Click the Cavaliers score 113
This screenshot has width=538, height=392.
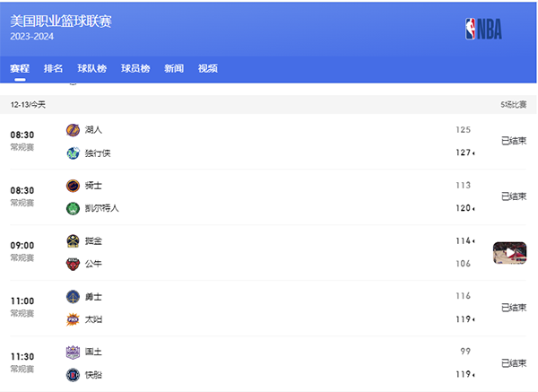click(464, 186)
